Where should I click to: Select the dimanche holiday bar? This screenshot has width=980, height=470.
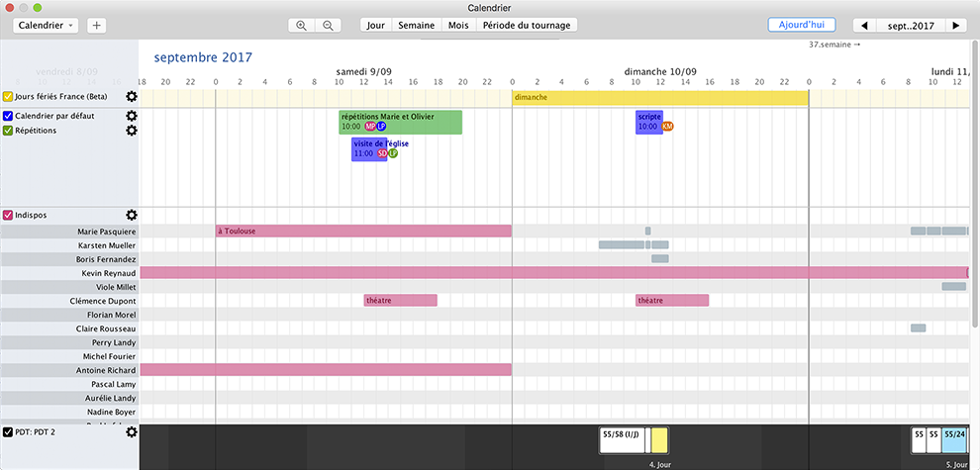[660, 98]
